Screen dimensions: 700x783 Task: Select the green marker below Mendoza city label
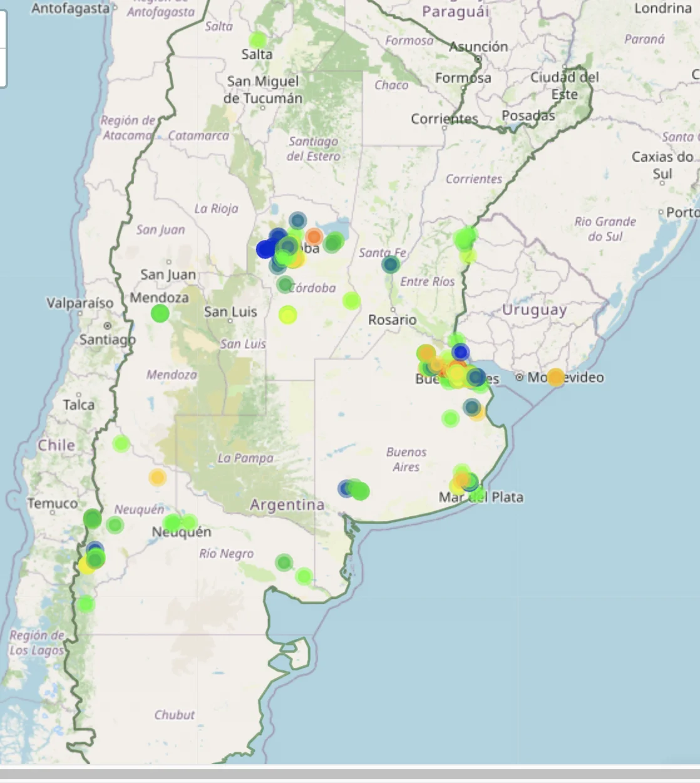pyautogui.click(x=160, y=313)
